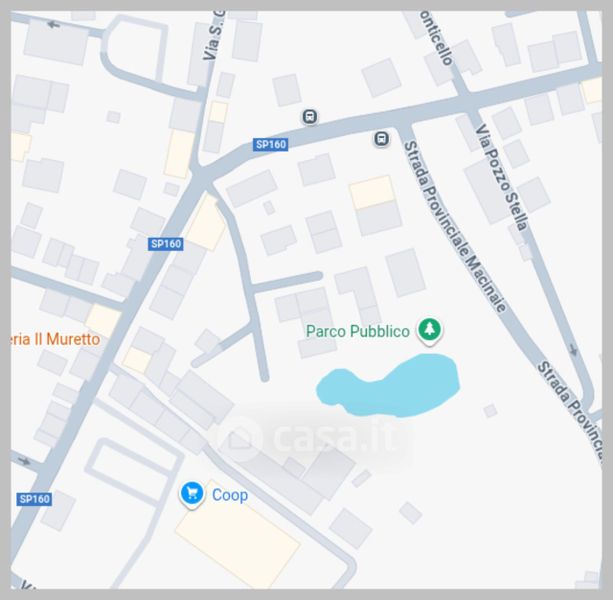This screenshot has width=613, height=600.
Task: Click the bus stop icon above the SP160 road
Action: coord(310,116)
